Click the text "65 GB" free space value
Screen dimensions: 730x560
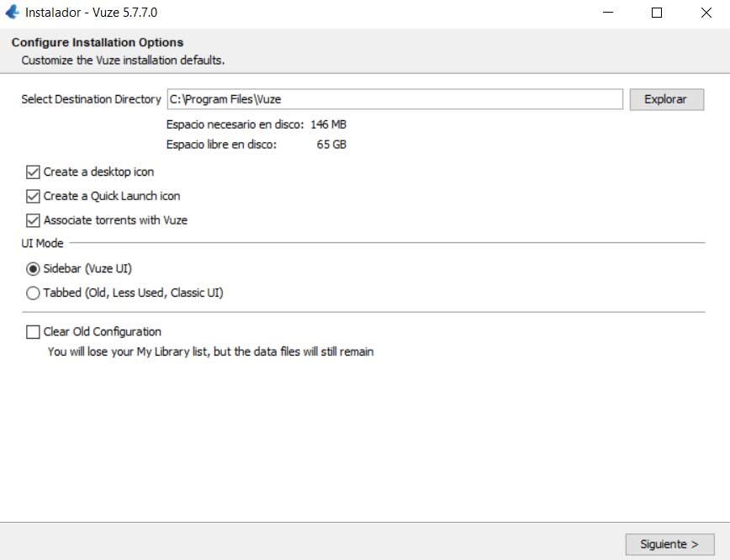(331, 145)
